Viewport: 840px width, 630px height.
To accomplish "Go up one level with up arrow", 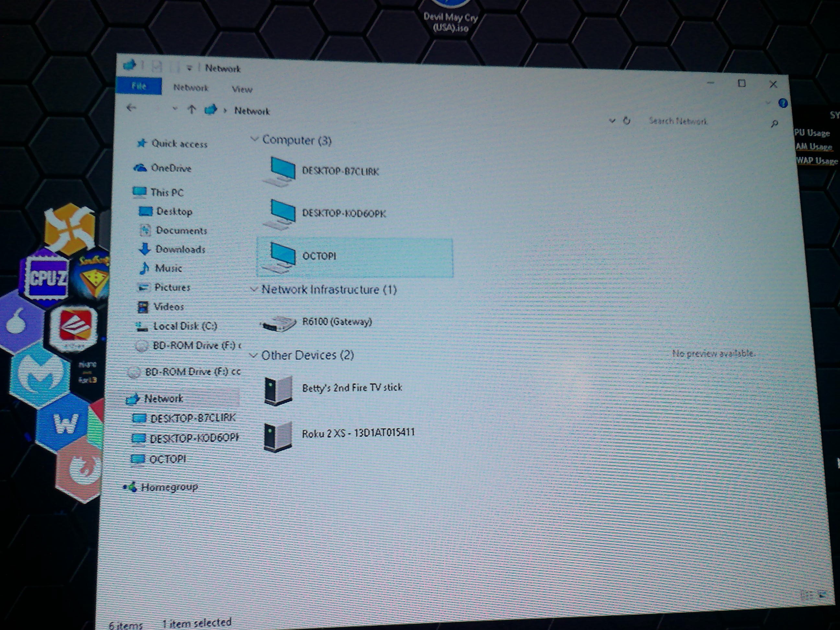I will (x=192, y=109).
